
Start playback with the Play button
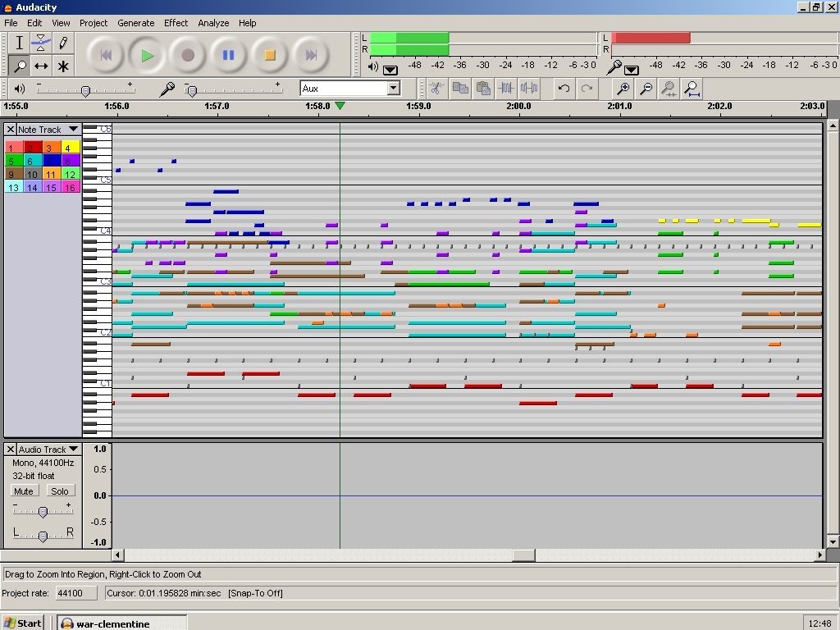click(147, 55)
